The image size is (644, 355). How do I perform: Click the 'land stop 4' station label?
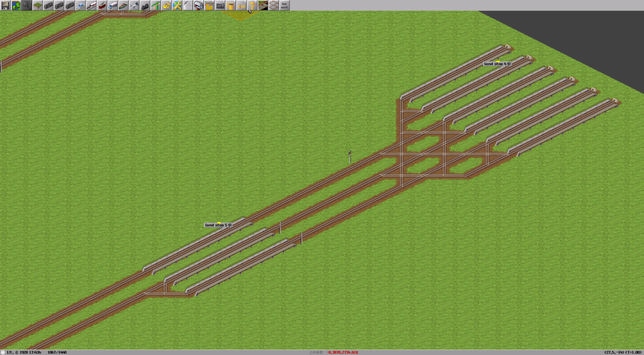[498, 63]
